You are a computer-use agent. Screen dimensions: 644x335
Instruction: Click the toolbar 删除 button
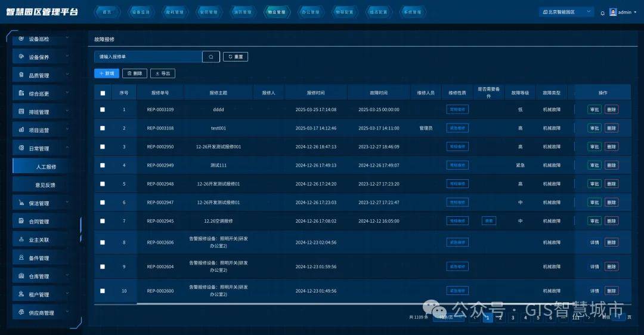click(x=135, y=73)
